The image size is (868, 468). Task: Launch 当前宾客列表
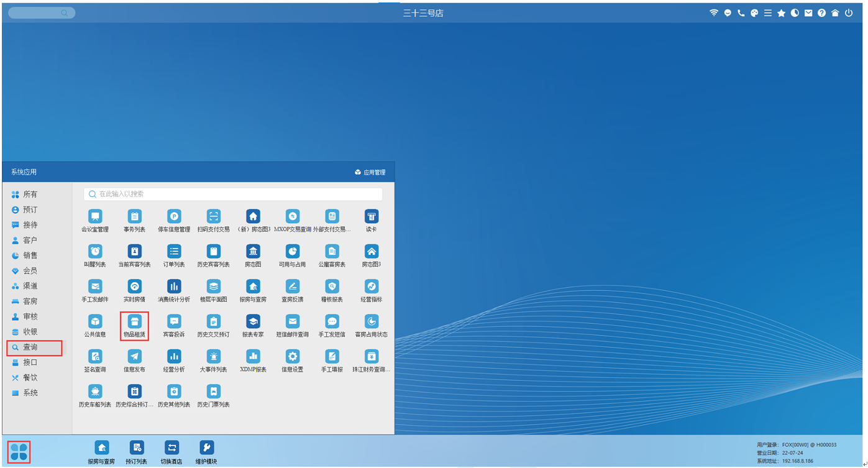tap(135, 252)
